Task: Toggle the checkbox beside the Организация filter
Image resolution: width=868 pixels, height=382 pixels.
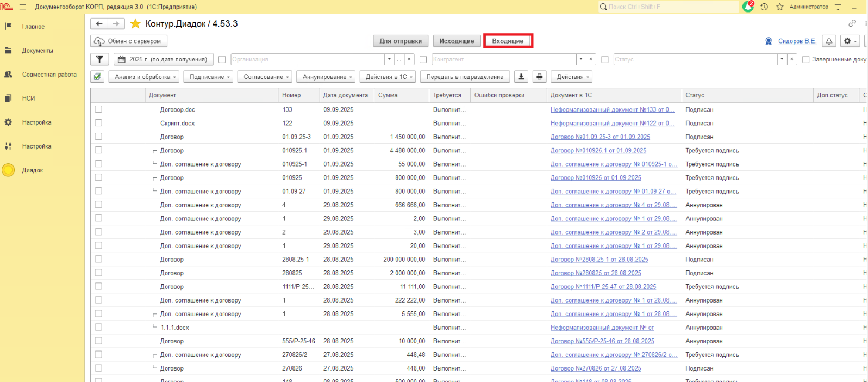Action: [x=222, y=59]
